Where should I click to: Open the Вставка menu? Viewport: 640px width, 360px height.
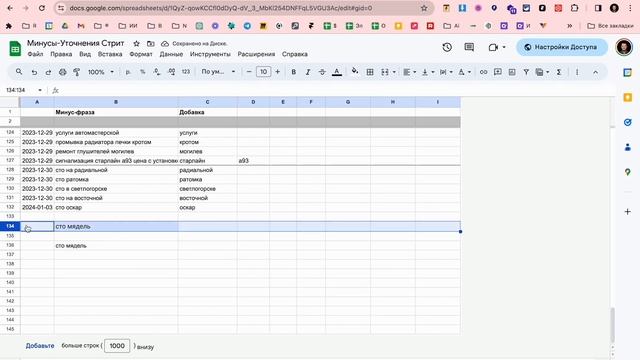pyautogui.click(x=110, y=54)
